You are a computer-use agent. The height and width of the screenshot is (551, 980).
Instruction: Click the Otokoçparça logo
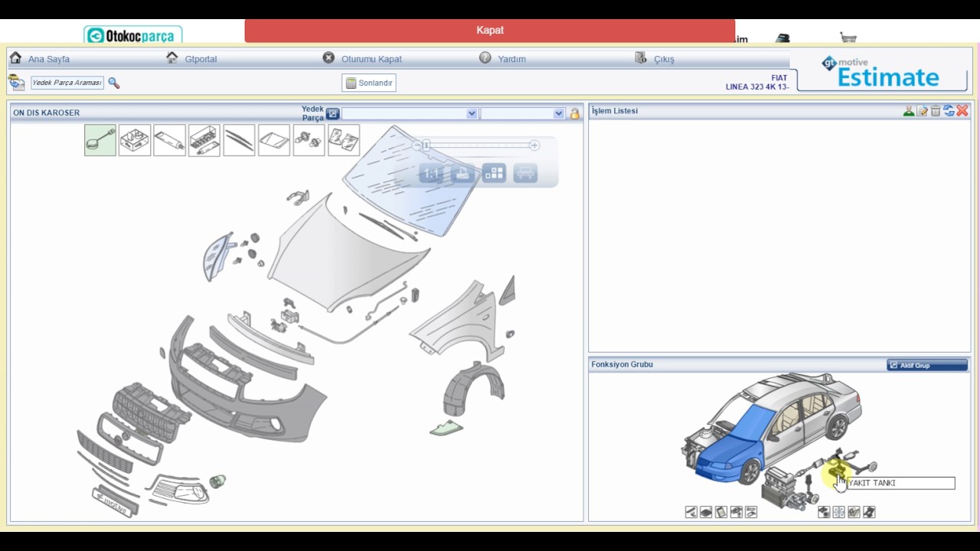click(133, 35)
